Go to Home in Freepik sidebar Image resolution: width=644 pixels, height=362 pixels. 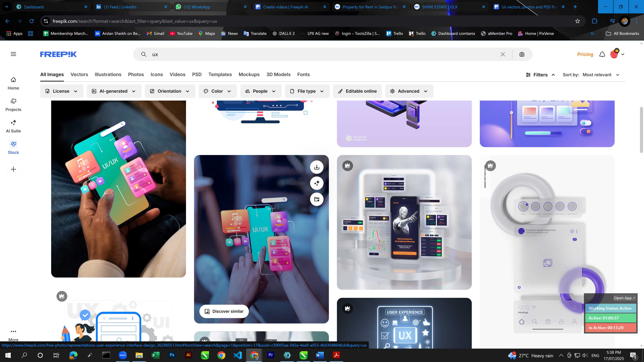[13, 83]
